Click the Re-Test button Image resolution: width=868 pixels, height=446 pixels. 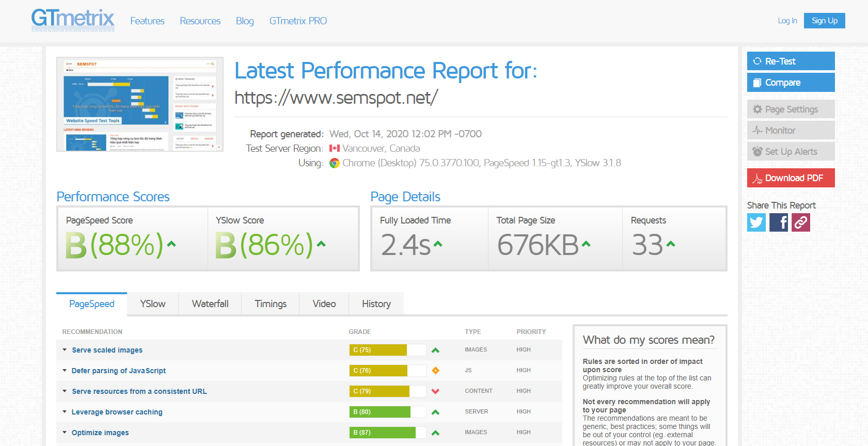click(x=791, y=61)
